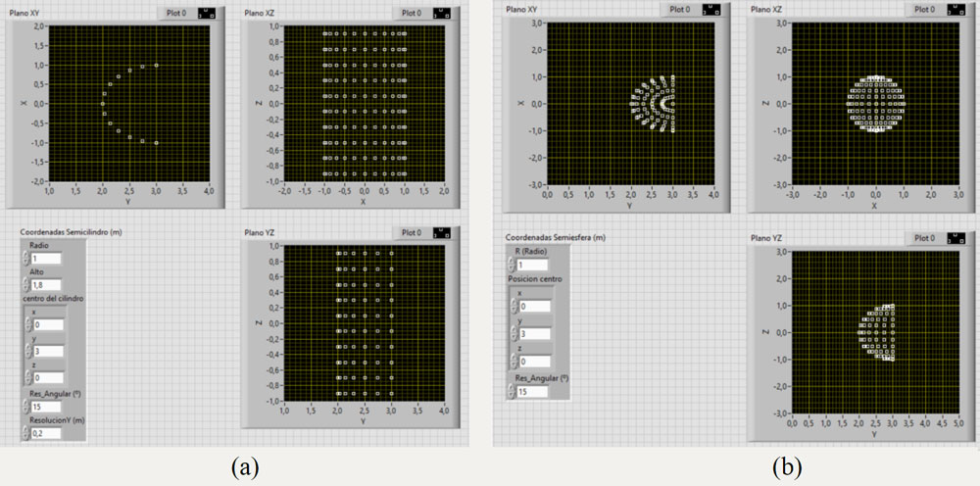Click the y field under Posicion centro

click(x=534, y=334)
